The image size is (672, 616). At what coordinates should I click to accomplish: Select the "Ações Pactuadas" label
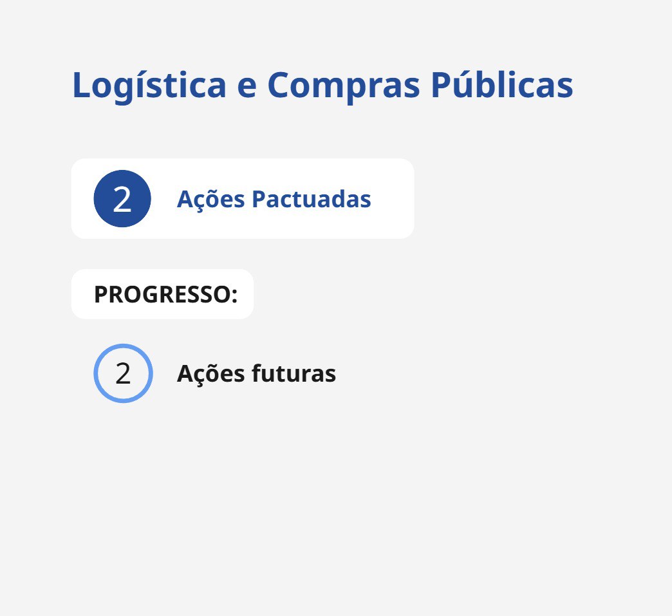tap(274, 199)
